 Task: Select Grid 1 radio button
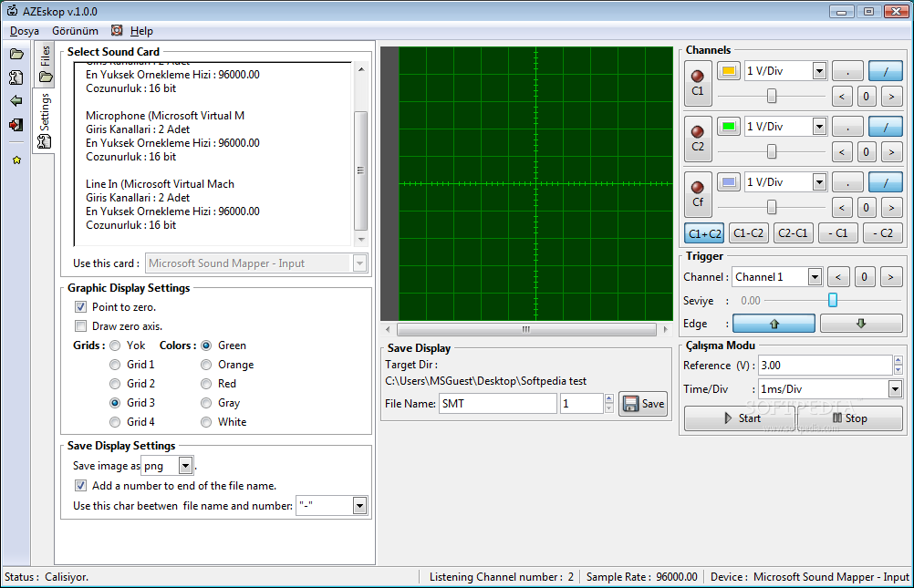(115, 365)
